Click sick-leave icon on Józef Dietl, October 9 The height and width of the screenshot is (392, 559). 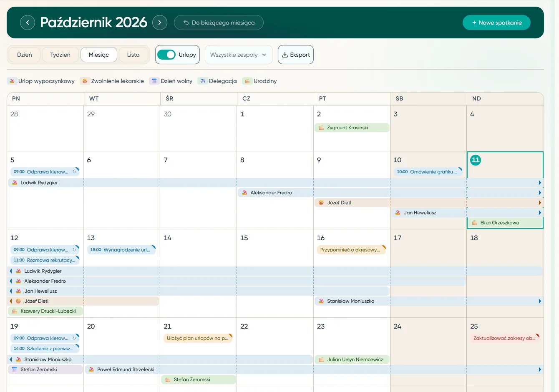pos(321,203)
